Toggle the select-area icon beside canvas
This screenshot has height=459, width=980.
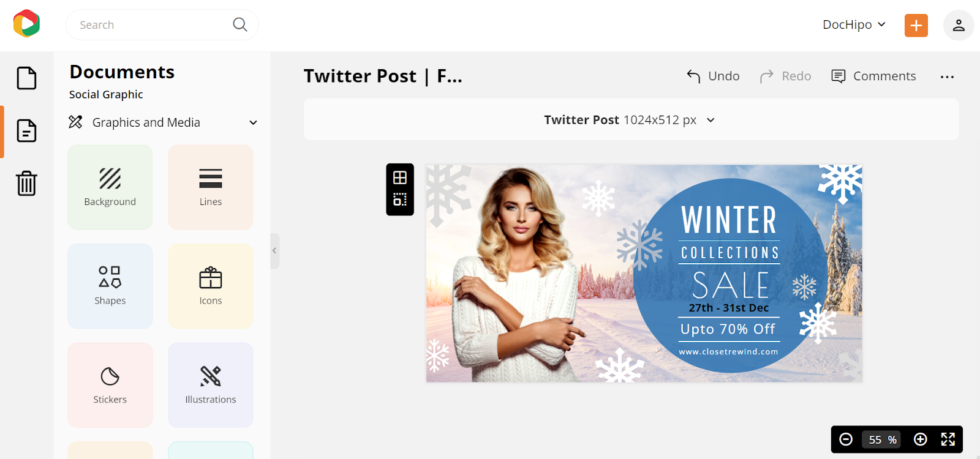pos(400,200)
